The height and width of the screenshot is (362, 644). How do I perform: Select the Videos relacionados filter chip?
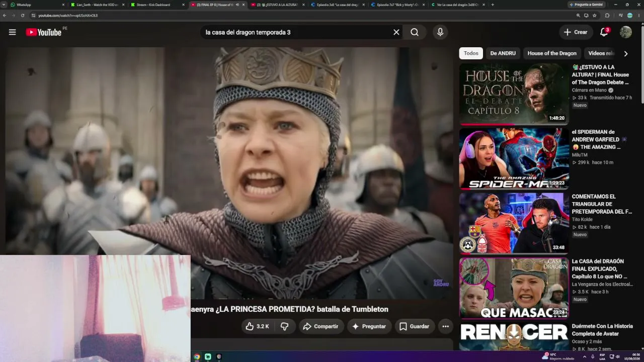tap(601, 53)
